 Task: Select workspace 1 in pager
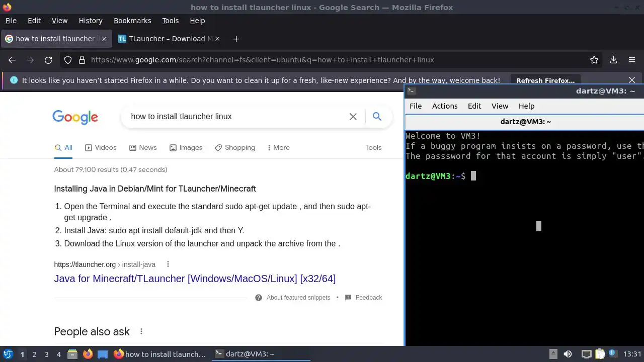tap(22, 354)
